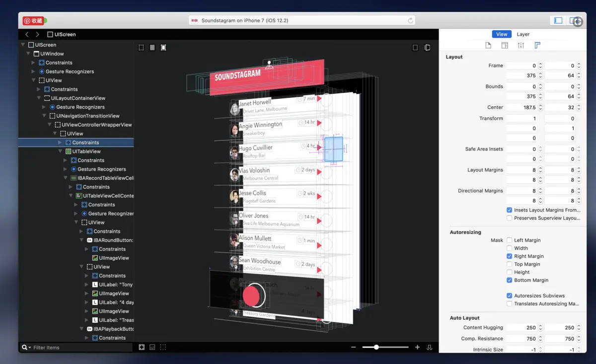Click the zoom-to-fit icon in bottom bar
The width and height of the screenshot is (596, 364).
[x=142, y=347]
